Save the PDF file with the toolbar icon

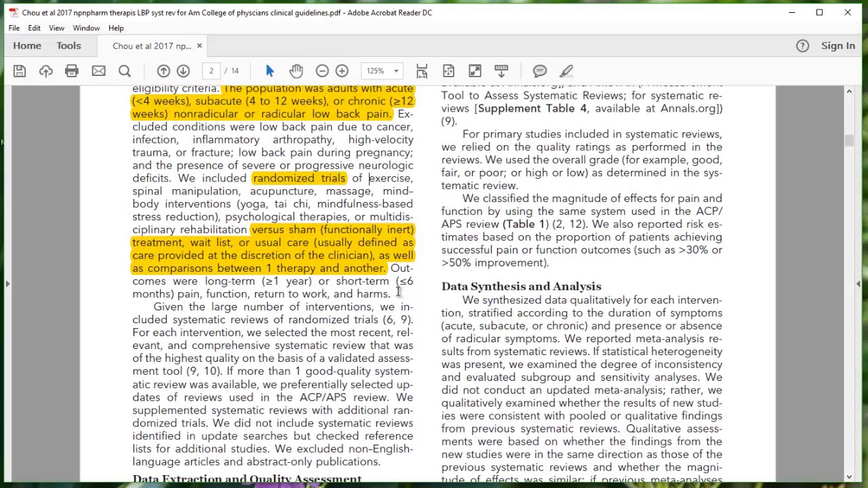[19, 71]
